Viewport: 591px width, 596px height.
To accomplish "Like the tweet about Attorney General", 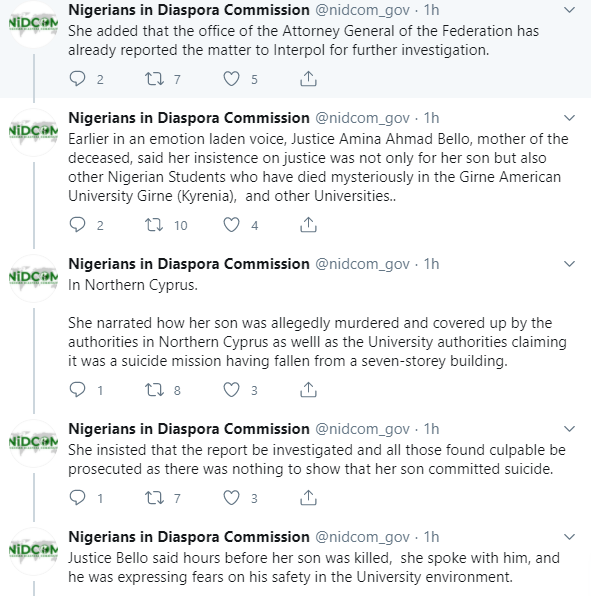I will click(231, 79).
